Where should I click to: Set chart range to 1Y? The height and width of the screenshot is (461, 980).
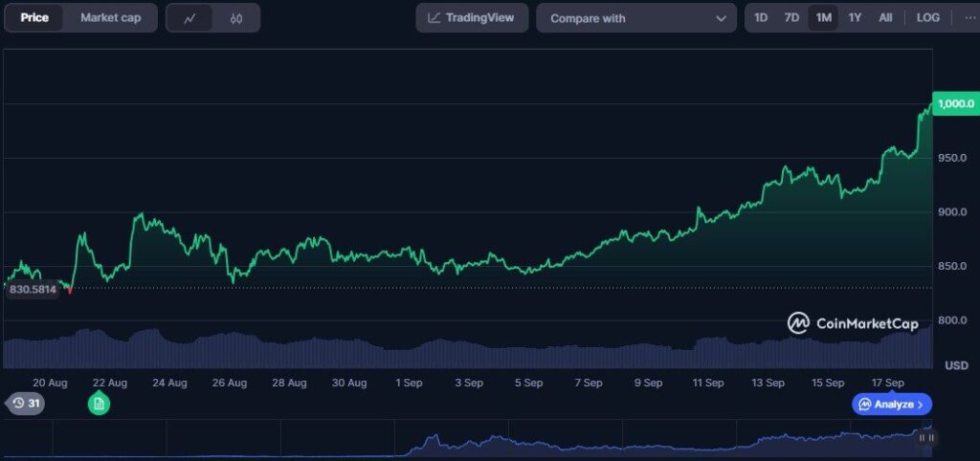pyautogui.click(x=855, y=17)
